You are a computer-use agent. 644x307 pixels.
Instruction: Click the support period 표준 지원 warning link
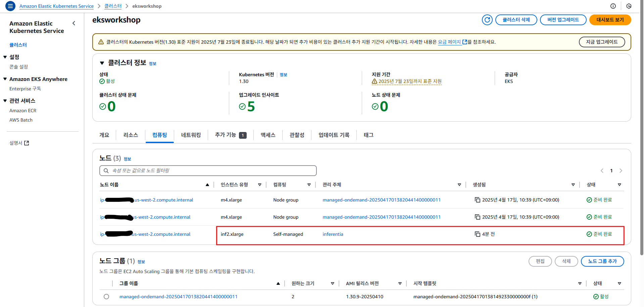pos(407,81)
